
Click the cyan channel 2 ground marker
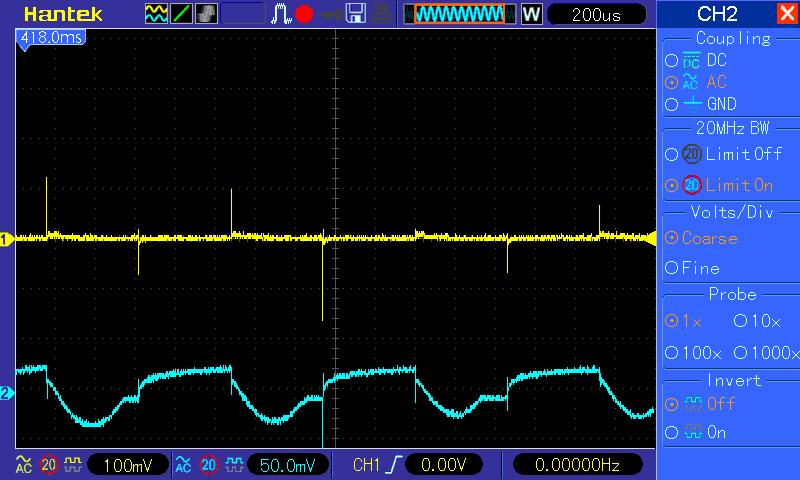pyautogui.click(x=7, y=393)
